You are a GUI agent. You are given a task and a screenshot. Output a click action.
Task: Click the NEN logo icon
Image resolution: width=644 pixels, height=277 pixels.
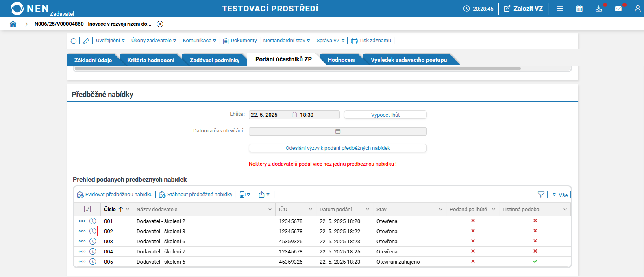coord(17,9)
